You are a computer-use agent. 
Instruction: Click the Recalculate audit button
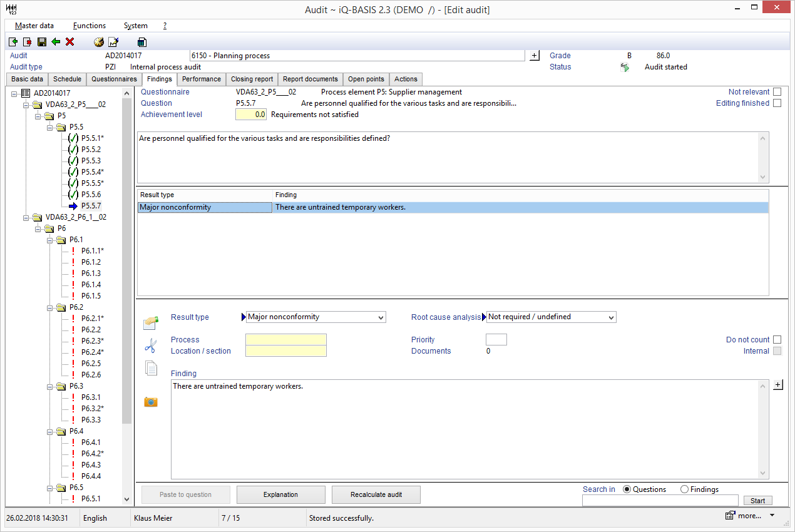376,494
